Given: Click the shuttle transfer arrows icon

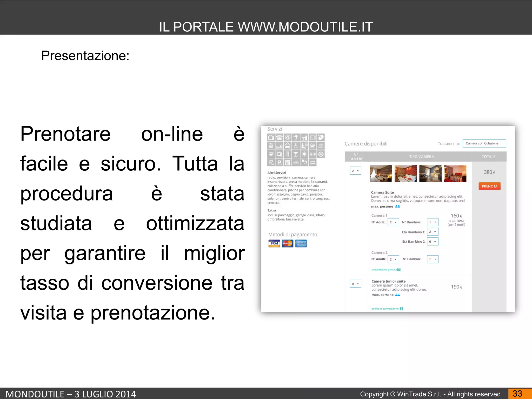Looking at the screenshot, I should pos(312,162).
